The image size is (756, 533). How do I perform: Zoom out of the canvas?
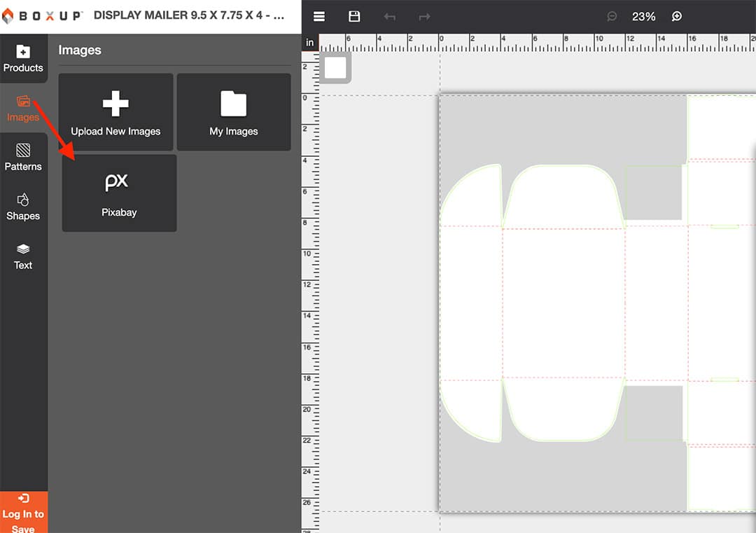click(x=611, y=16)
